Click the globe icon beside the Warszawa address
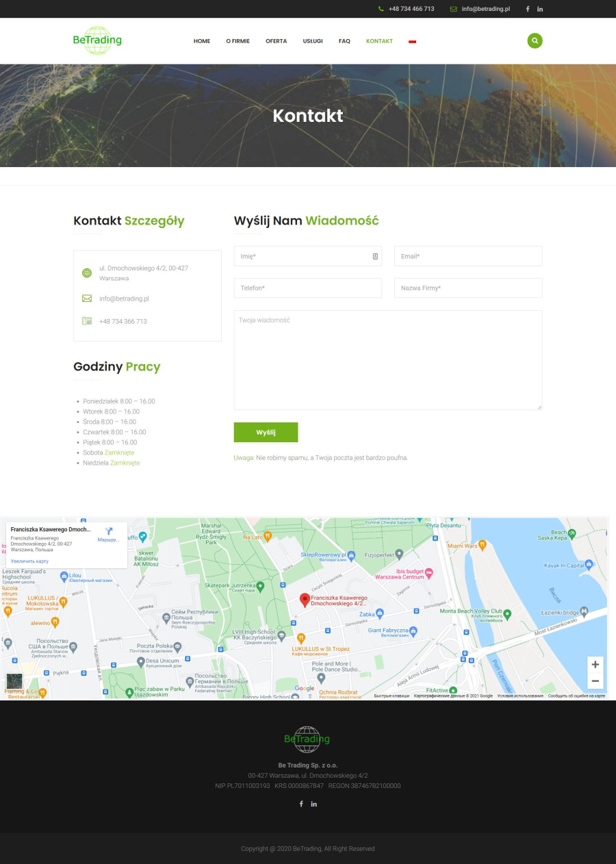This screenshot has height=864, width=616. click(87, 272)
